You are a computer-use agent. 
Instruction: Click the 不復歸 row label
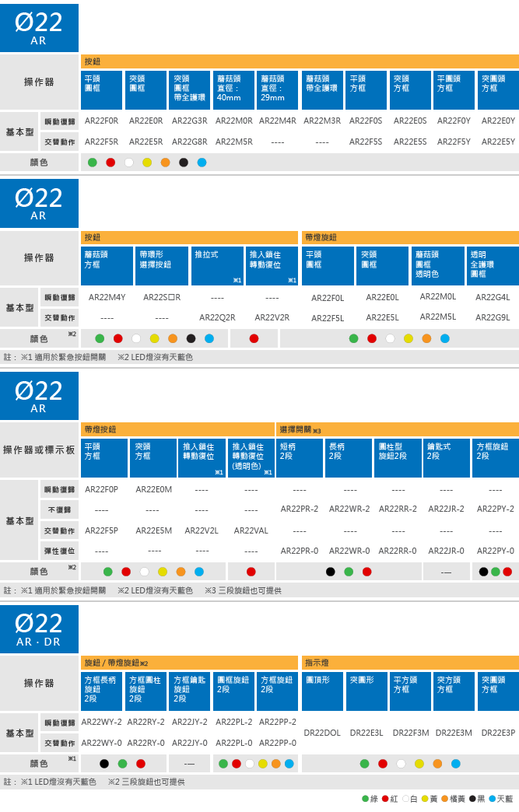[x=59, y=510]
